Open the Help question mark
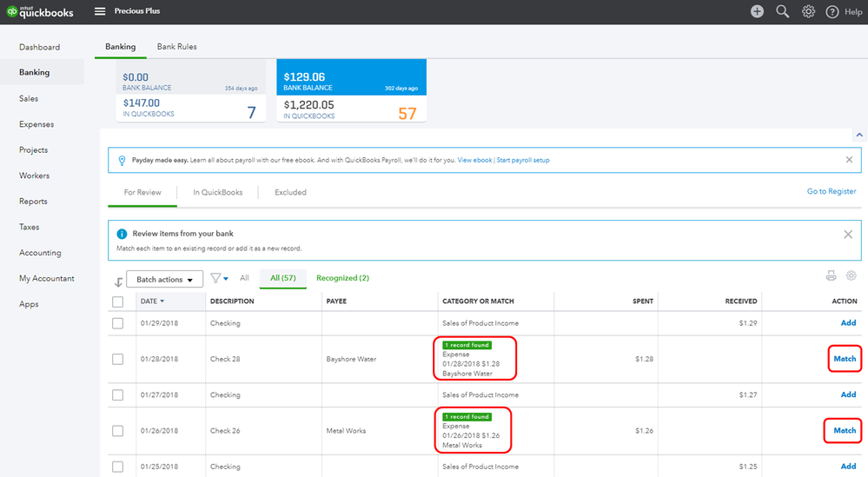The width and height of the screenshot is (868, 477). coord(832,11)
